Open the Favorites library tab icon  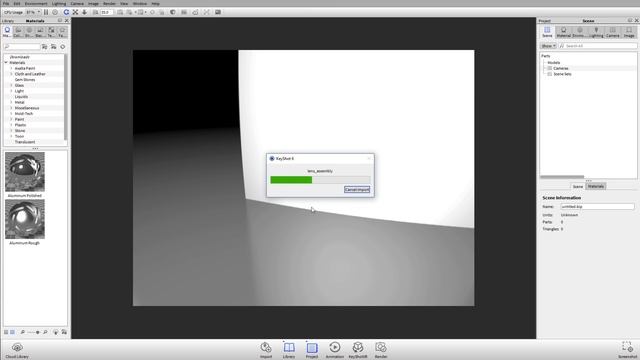pos(62,32)
